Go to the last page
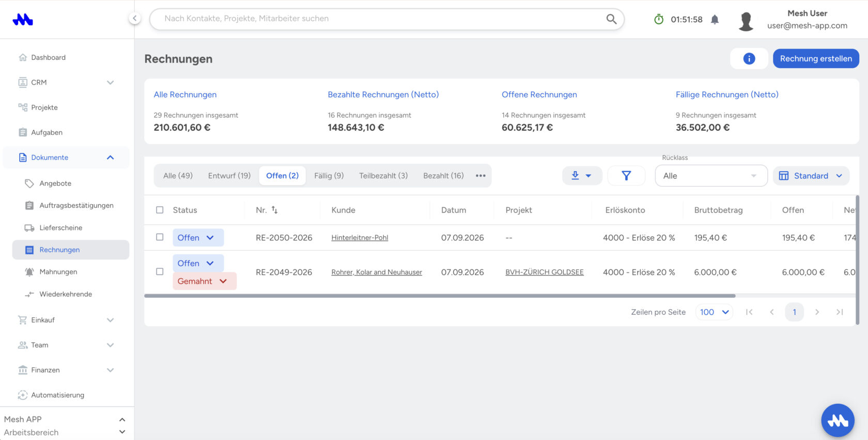The height and width of the screenshot is (440, 868). [840, 312]
